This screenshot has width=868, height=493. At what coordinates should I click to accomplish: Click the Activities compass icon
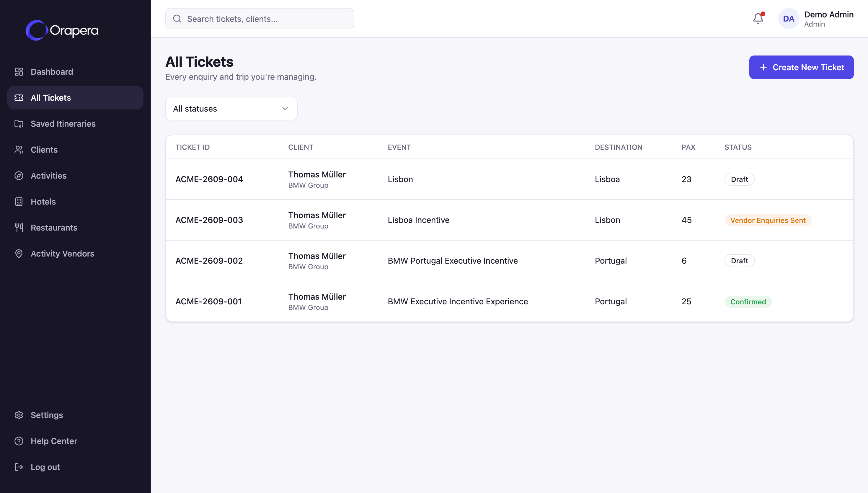point(19,176)
